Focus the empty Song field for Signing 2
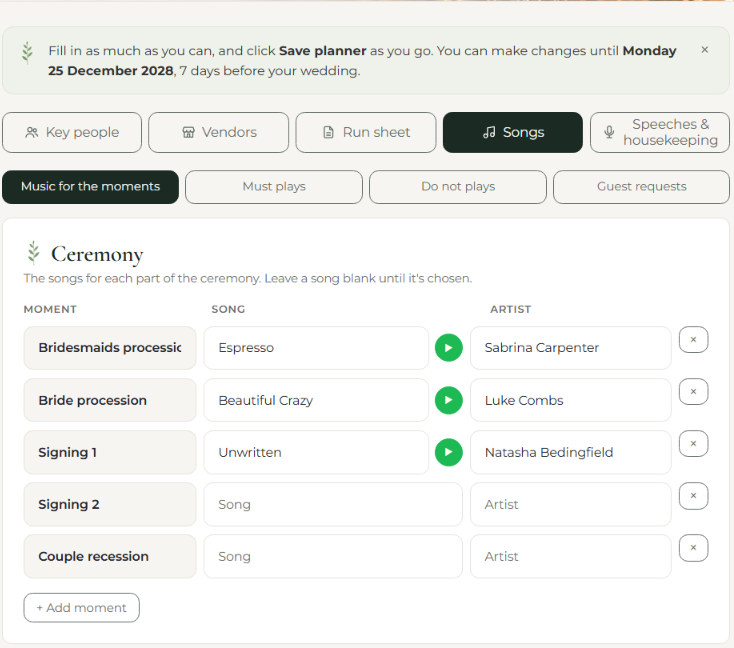Screen dimensions: 734x648 click(x=333, y=504)
